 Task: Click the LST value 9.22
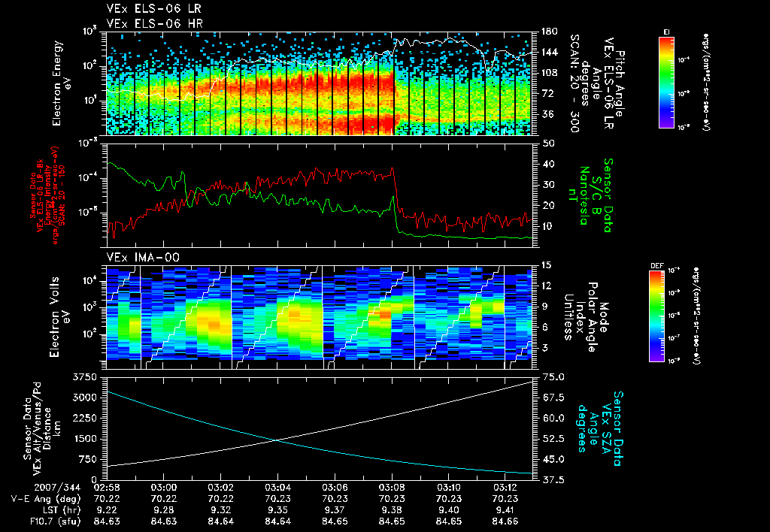pos(107,510)
